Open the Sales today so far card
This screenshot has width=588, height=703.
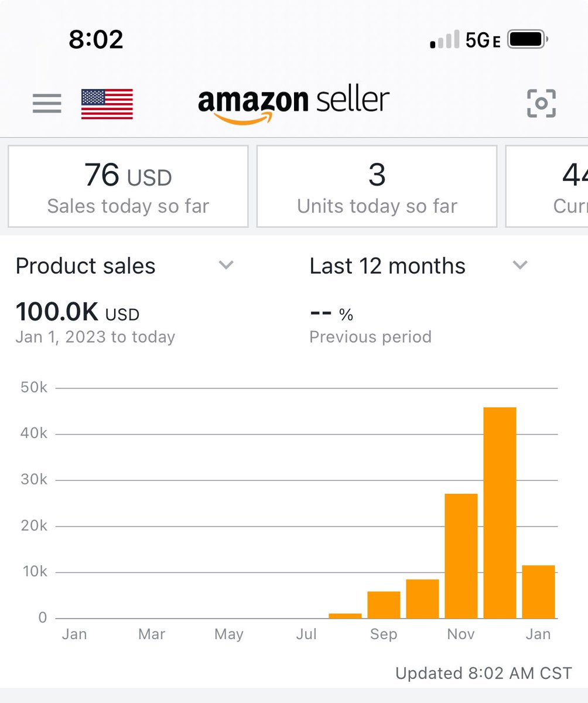[x=128, y=186]
